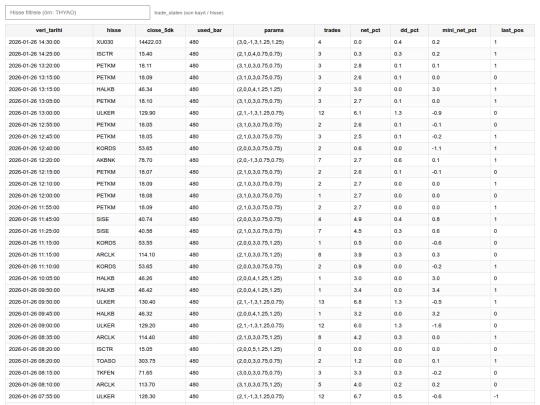Viewport: 540px width, 405px height.
Task: Click the date 2026-01-26 07:55:00
Action: click(34, 396)
